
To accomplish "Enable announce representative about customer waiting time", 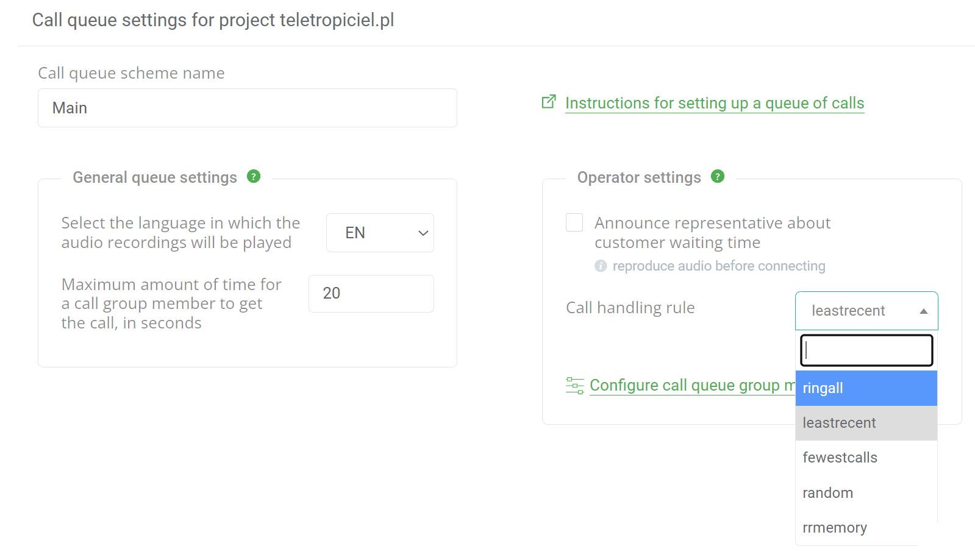I will tap(574, 223).
